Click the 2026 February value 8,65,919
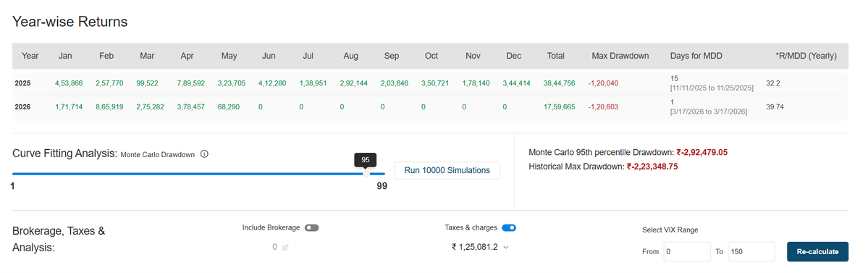 click(x=109, y=107)
